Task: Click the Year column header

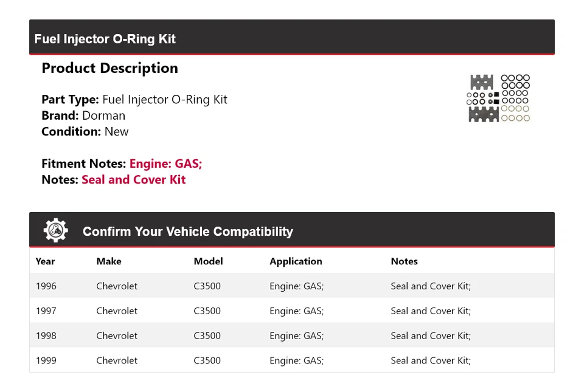Action: click(45, 261)
